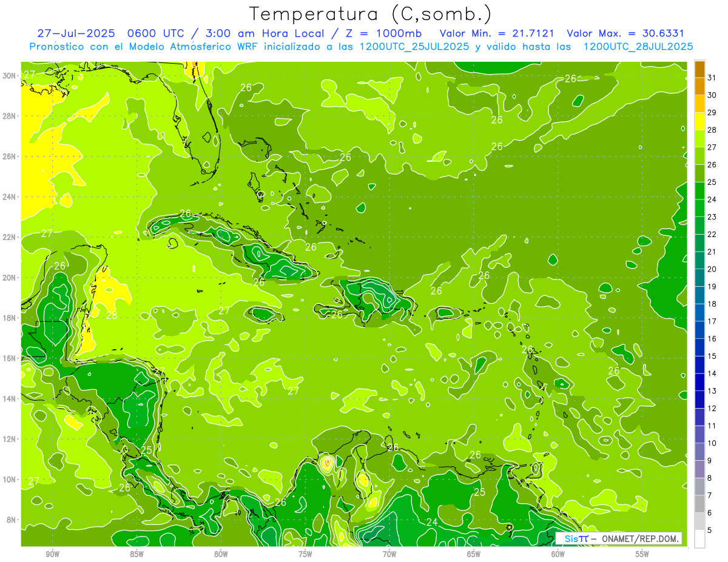Click legend scale value '19'
Image resolution: width=728 pixels, height=562 pixels.
click(x=713, y=286)
